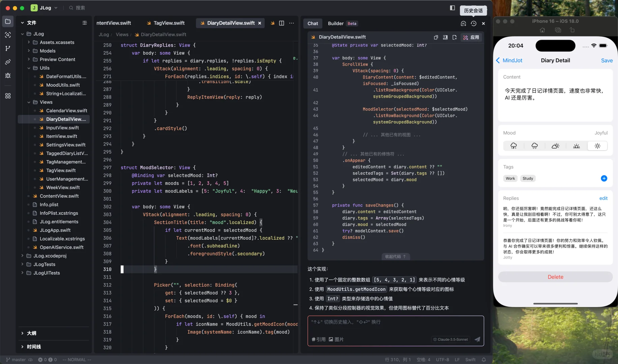Switch to TagView.swift editor tab

coord(166,23)
